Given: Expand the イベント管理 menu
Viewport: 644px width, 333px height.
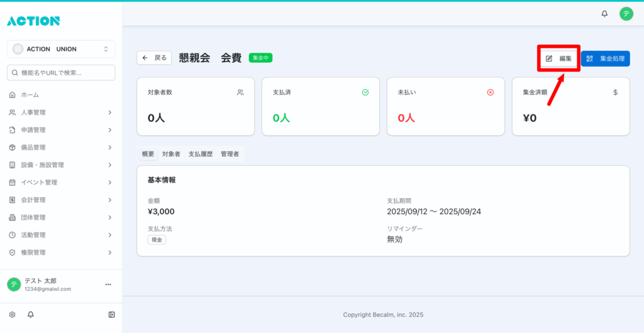Looking at the screenshot, I should point(61,182).
